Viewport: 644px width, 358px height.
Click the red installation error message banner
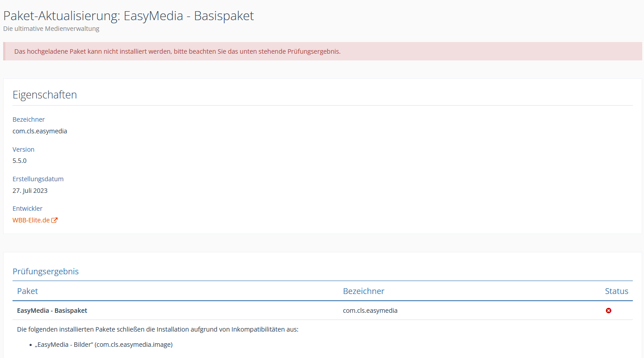click(177, 51)
